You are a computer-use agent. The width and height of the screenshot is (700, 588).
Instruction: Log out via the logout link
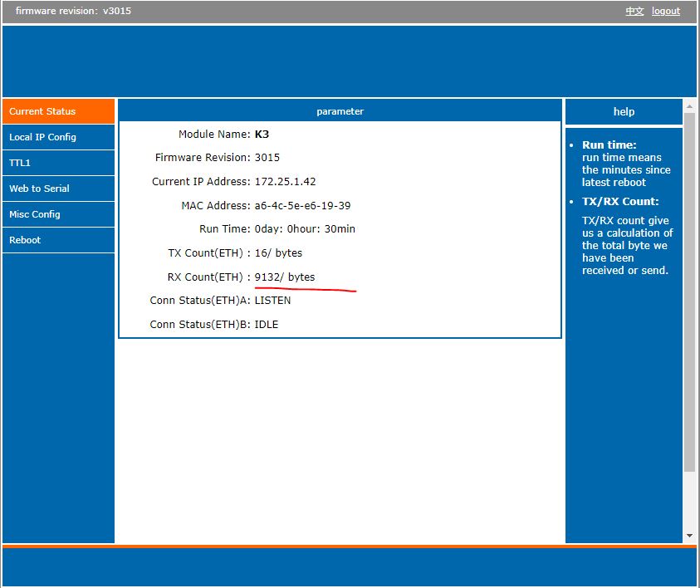coord(666,11)
